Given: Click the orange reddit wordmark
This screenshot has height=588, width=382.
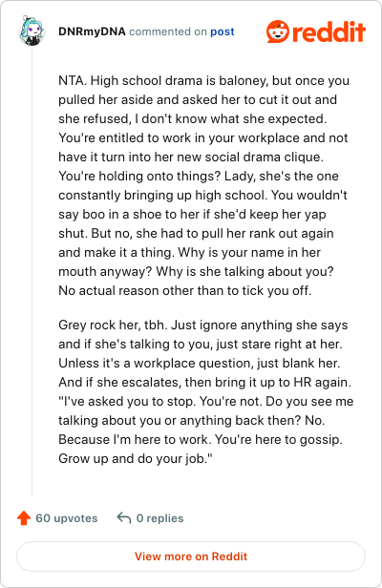Looking at the screenshot, I should (x=329, y=31).
